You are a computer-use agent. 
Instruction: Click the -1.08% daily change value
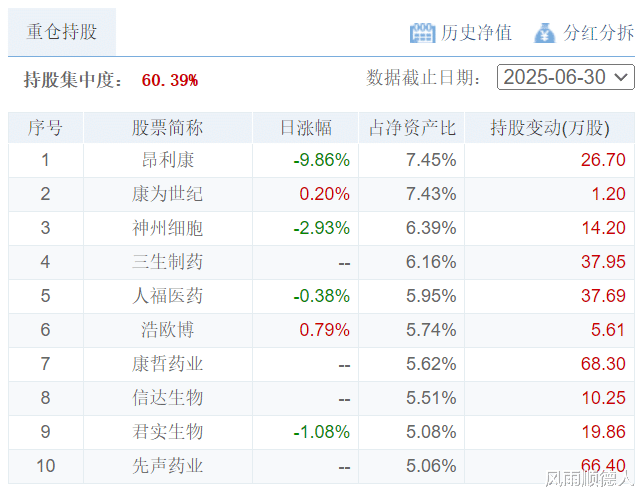coord(322,432)
